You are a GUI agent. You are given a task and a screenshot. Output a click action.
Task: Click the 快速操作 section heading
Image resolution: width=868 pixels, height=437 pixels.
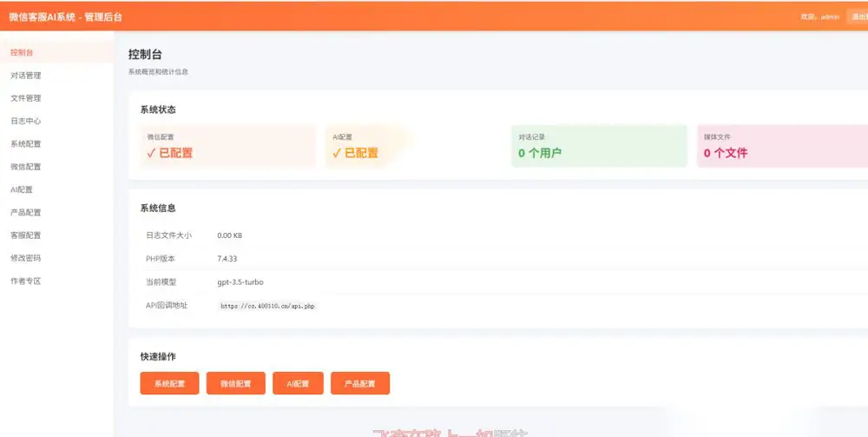coord(158,357)
